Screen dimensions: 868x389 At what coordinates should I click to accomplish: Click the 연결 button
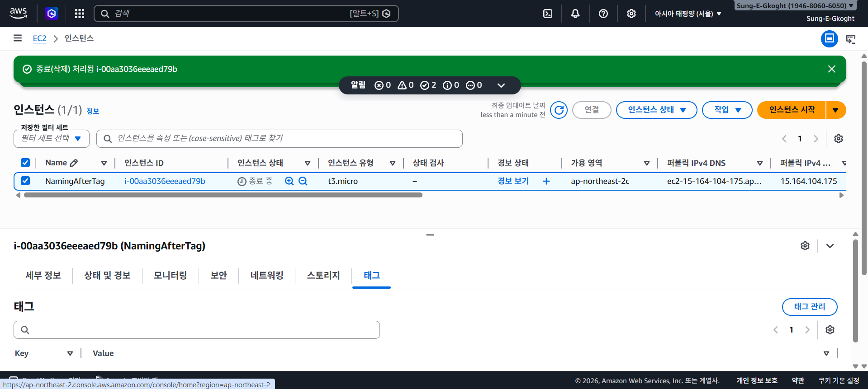click(592, 110)
